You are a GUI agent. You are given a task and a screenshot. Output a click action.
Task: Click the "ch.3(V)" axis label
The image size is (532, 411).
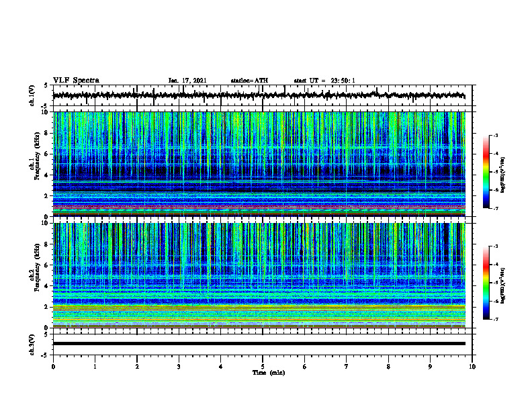tap(32, 345)
